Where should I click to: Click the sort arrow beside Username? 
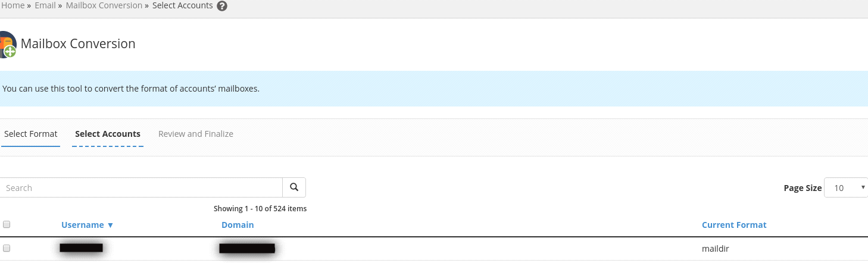coord(110,226)
